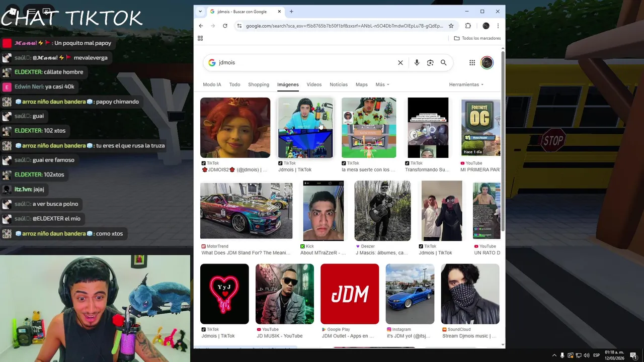
Task: Click 'JD MUSIK - YouTube' caption link
Action: pos(280,336)
